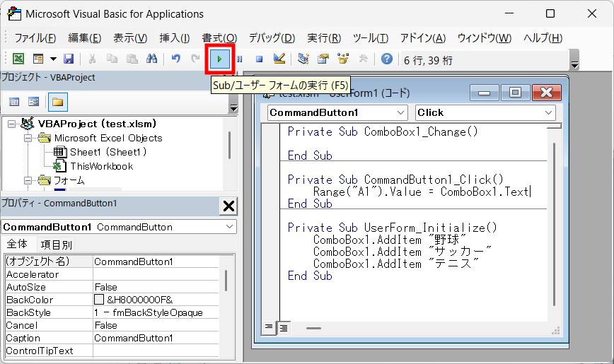Screen dimensions: 614x364
Task: Open the 書式(O) menu
Action: click(219, 38)
